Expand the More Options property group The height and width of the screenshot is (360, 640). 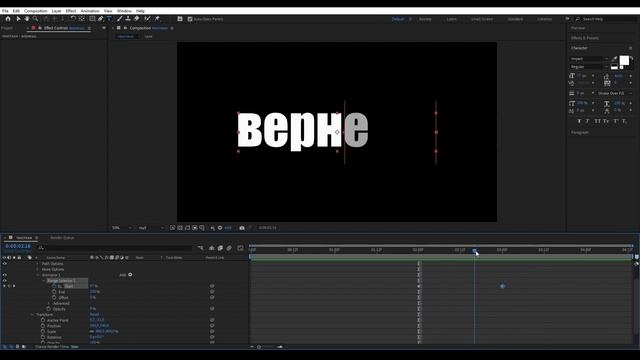38,269
